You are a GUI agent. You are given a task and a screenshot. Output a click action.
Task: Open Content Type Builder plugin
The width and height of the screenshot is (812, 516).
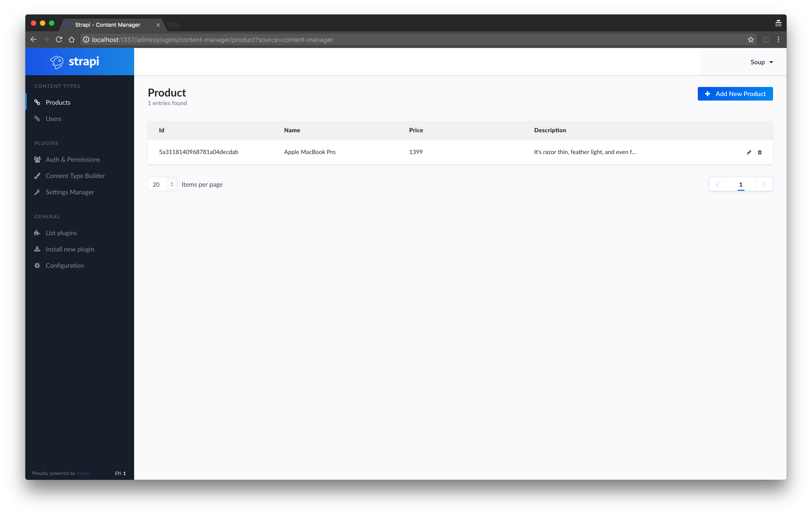(75, 176)
